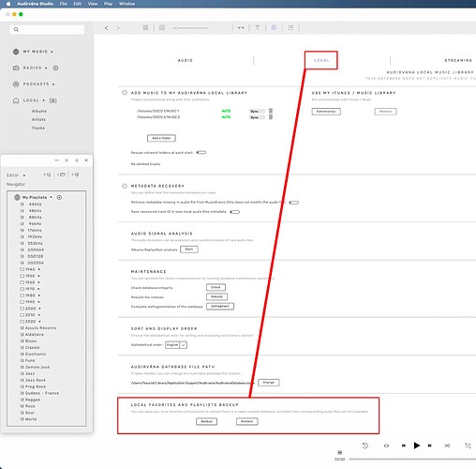Click into the search field

(x=47, y=29)
